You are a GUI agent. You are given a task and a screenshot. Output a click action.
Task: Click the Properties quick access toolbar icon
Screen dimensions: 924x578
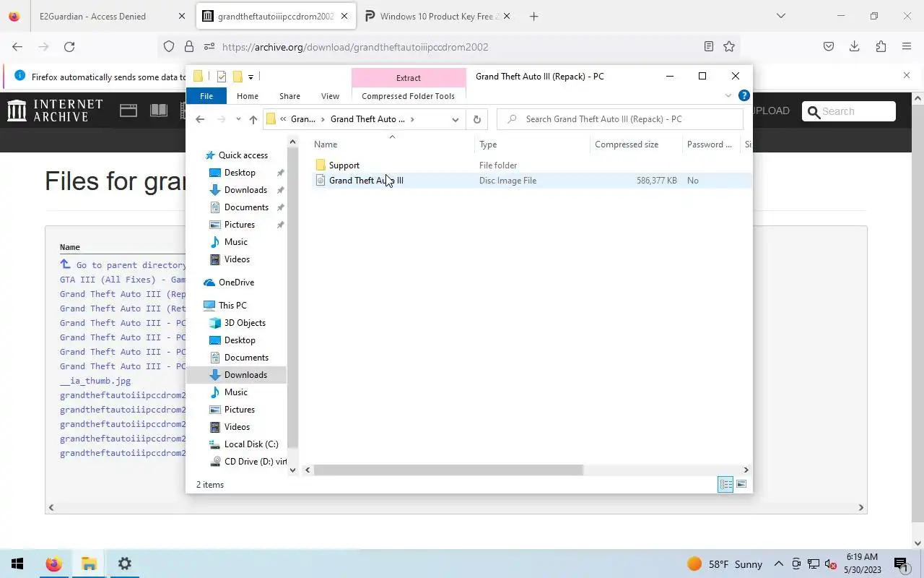[x=222, y=77]
